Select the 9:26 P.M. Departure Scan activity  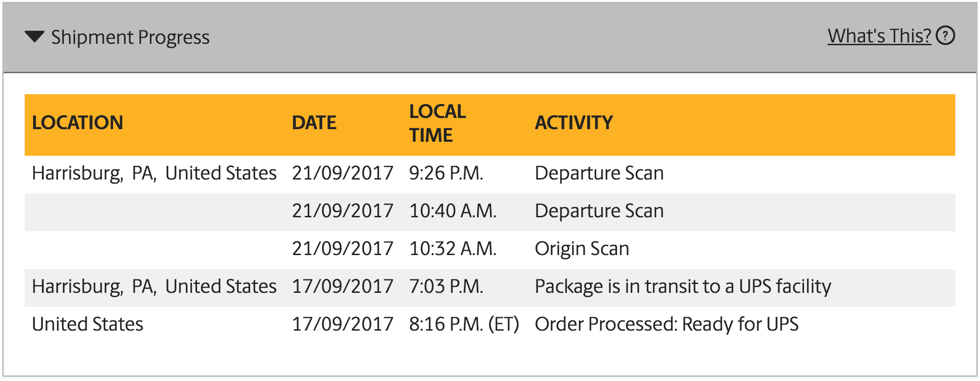[x=599, y=173]
